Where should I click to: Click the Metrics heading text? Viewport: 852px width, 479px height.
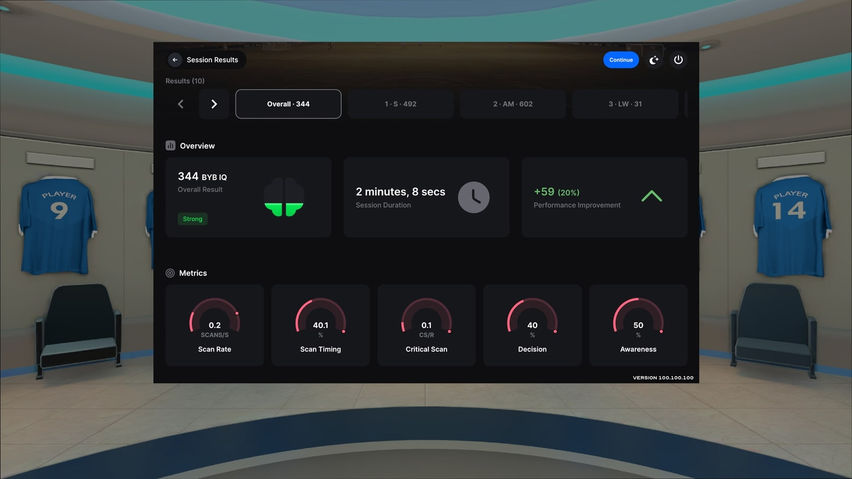coord(193,273)
